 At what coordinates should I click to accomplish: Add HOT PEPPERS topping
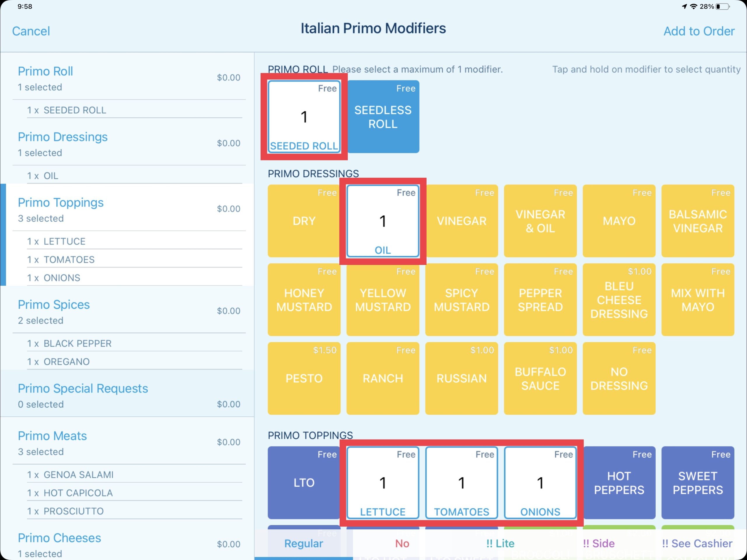point(619,483)
